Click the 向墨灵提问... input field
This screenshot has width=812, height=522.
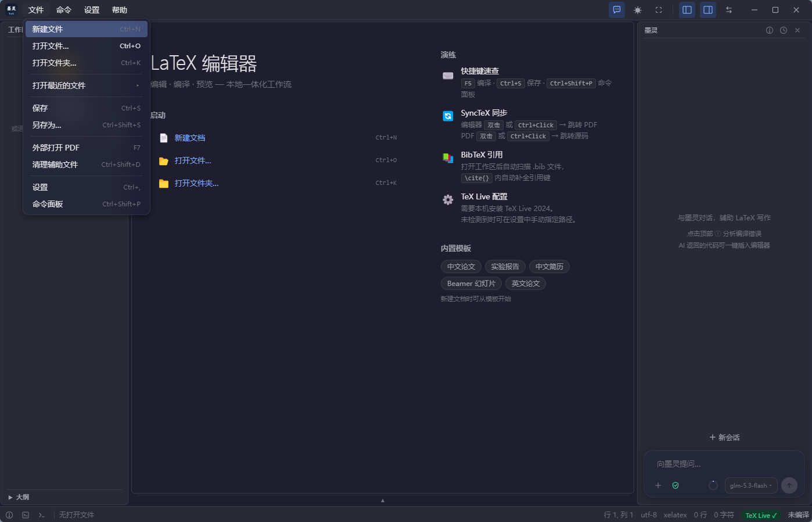tap(724, 464)
